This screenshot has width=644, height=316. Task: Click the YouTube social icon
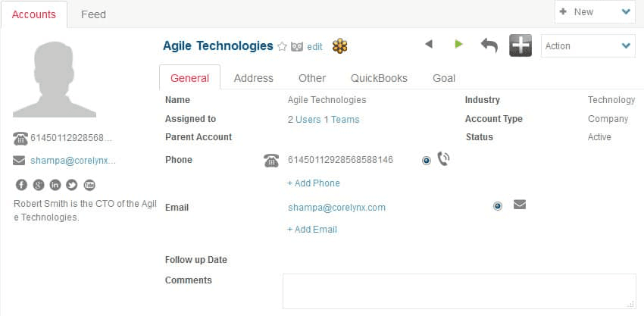tap(89, 185)
